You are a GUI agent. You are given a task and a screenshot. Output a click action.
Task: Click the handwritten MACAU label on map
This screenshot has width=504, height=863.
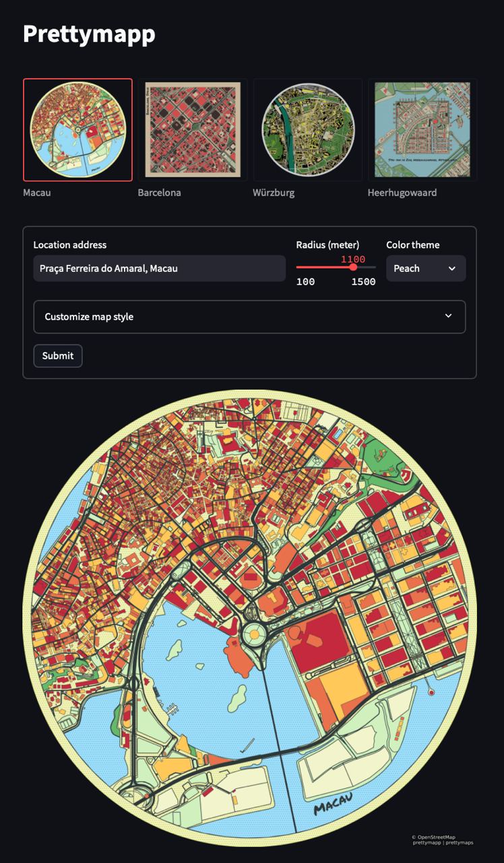tap(334, 804)
